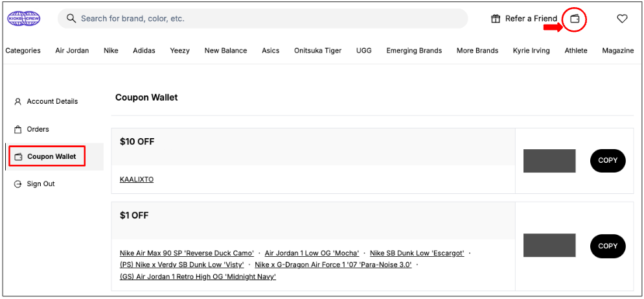Open the Magazine menu

(x=618, y=51)
